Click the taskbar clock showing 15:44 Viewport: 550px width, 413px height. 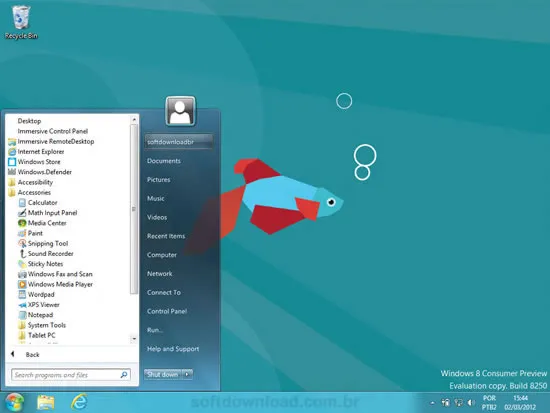point(520,402)
